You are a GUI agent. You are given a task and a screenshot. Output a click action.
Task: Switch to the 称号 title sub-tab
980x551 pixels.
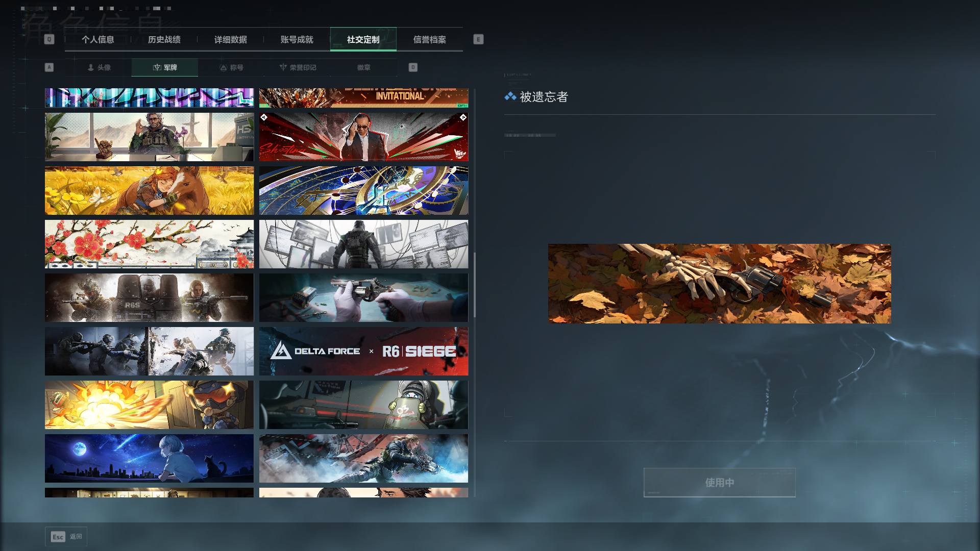pos(231,67)
